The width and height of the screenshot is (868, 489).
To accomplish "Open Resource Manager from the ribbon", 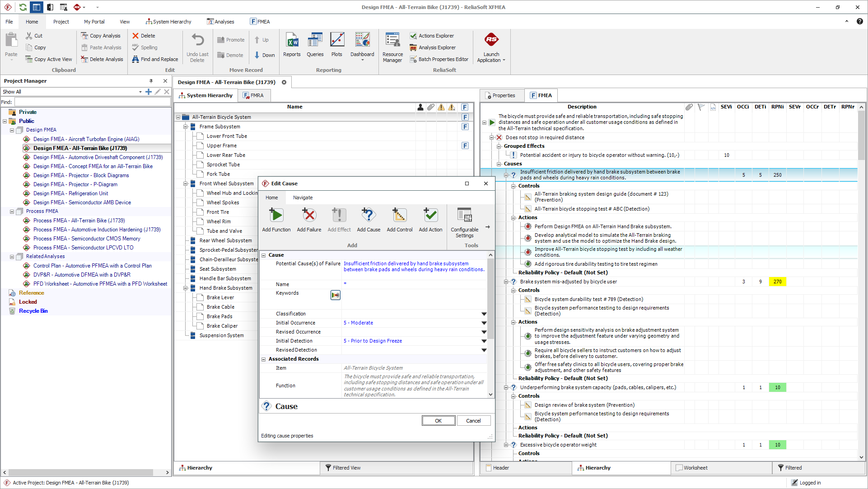I will [392, 41].
